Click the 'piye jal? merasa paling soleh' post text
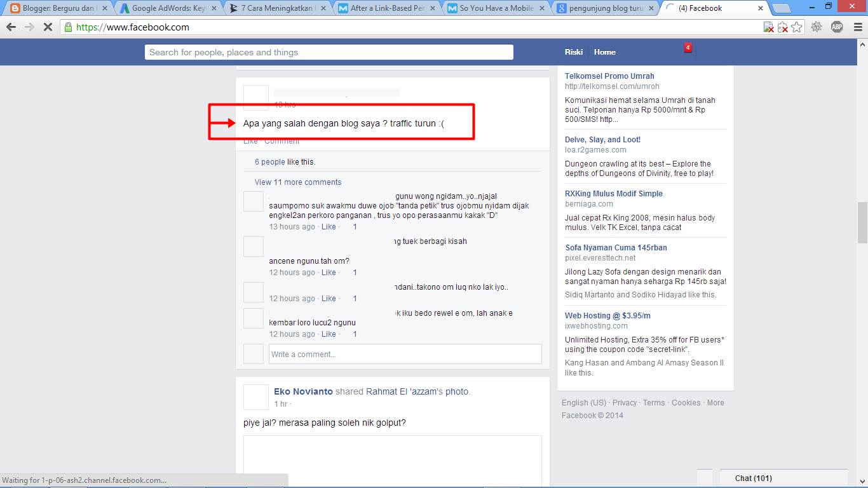 point(325,423)
